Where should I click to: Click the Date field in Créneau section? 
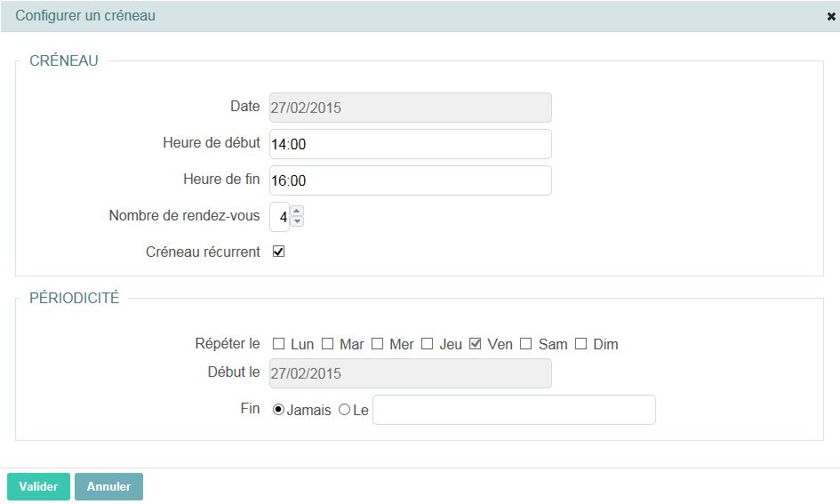[x=410, y=108]
